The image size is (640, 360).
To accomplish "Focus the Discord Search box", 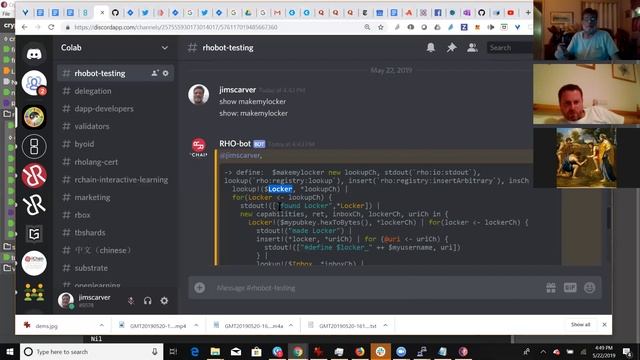I will [x=510, y=48].
